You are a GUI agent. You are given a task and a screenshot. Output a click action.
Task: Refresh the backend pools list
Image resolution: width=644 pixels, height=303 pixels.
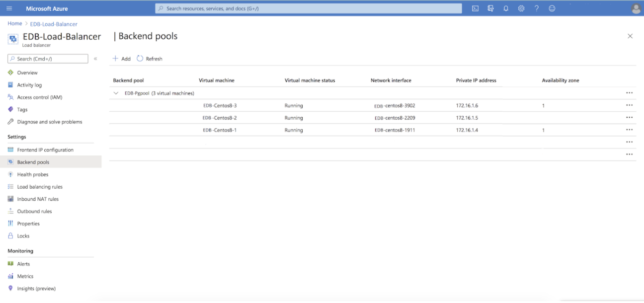[150, 59]
